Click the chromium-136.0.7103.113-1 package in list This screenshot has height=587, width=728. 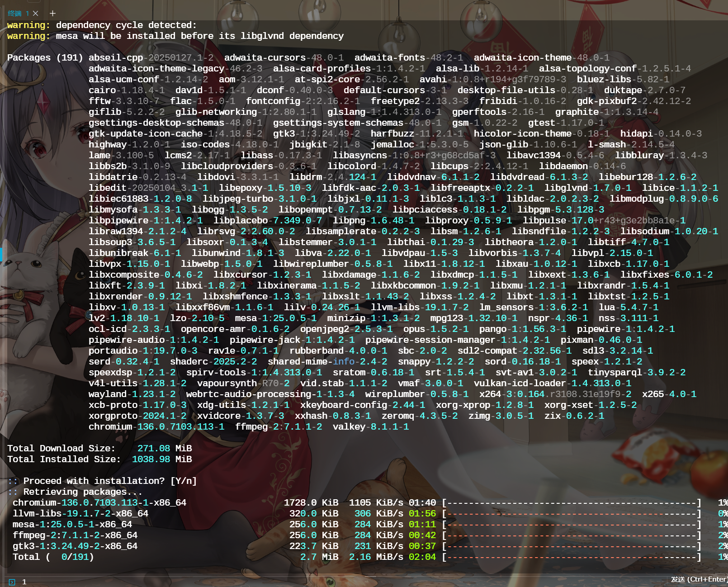pyautogui.click(x=156, y=427)
